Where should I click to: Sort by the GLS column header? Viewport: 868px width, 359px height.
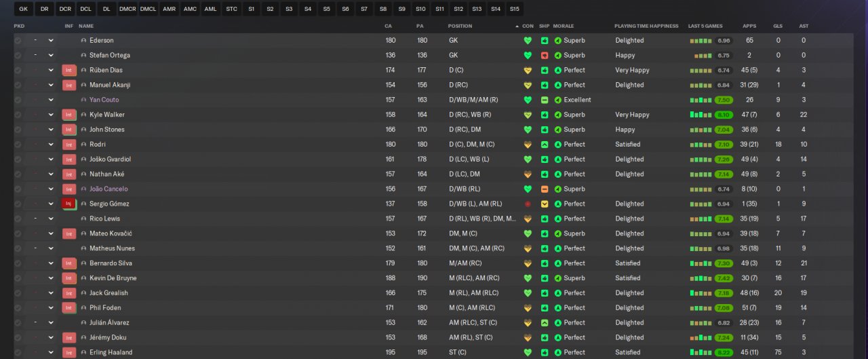(x=778, y=26)
